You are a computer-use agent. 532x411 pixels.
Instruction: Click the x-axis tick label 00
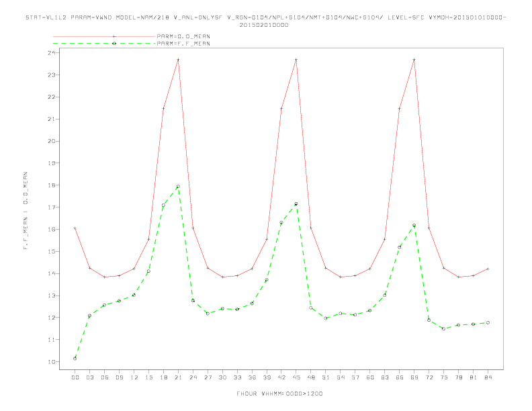pyautogui.click(x=75, y=377)
